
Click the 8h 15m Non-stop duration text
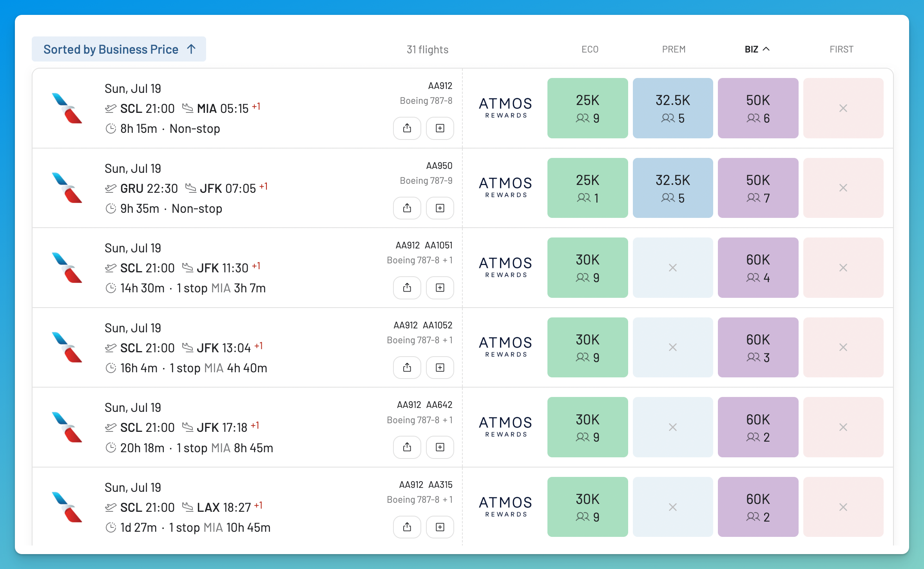pyautogui.click(x=170, y=129)
